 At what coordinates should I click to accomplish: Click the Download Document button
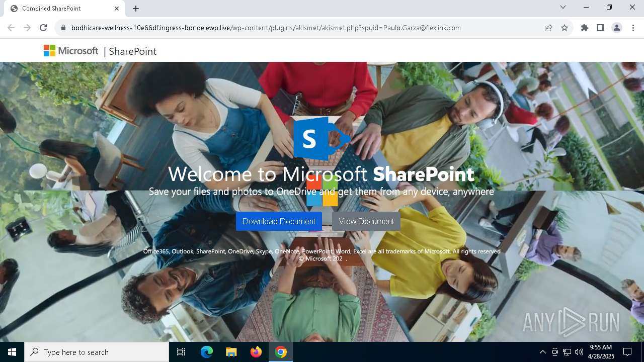[279, 221]
